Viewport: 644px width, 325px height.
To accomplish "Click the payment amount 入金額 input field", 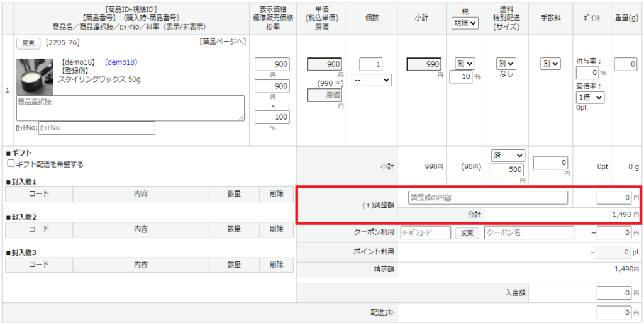I will (613, 293).
